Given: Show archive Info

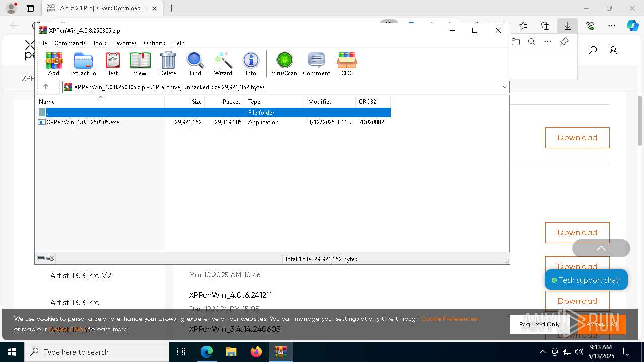Looking at the screenshot, I should [x=251, y=64].
